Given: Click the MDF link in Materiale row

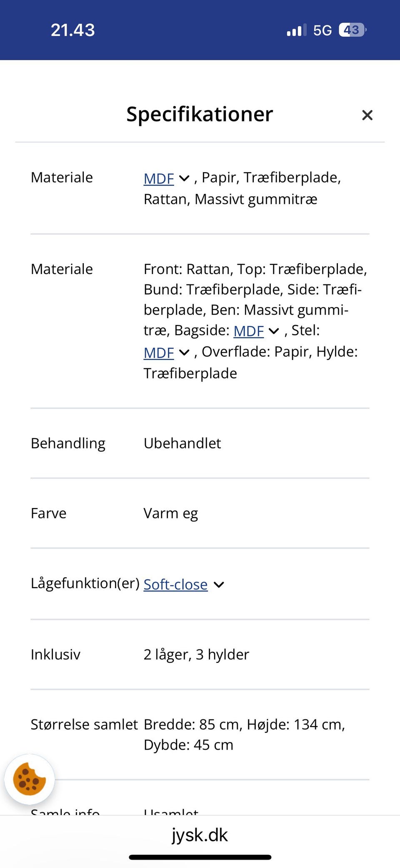Looking at the screenshot, I should pos(159,179).
